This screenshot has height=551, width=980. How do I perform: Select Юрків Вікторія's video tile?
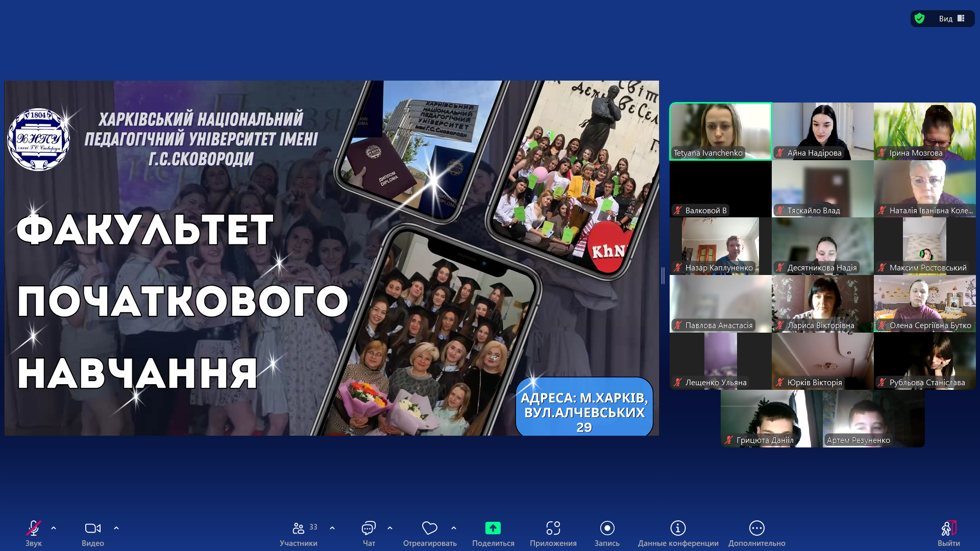click(823, 361)
